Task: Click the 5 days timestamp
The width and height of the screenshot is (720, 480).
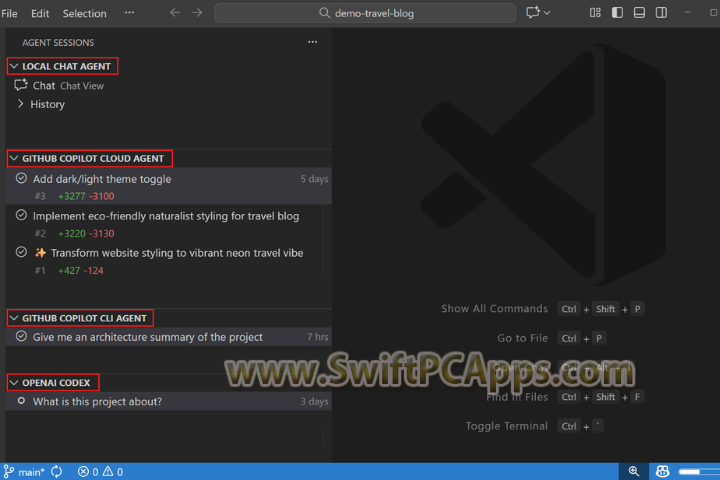Action: tap(315, 179)
